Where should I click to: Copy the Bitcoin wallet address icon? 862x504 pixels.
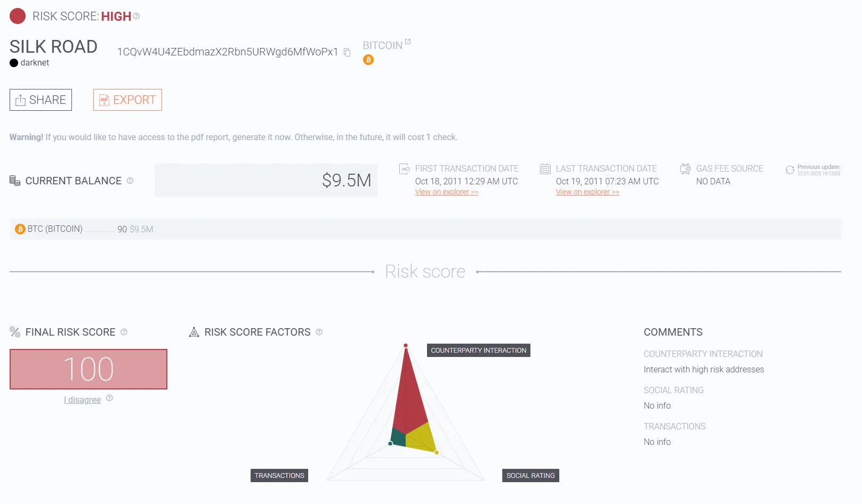(x=347, y=52)
